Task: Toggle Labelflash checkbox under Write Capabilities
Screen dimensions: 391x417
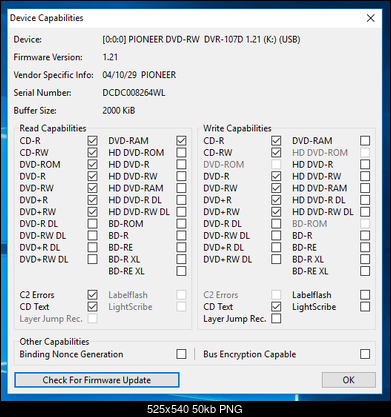Action: (365, 295)
